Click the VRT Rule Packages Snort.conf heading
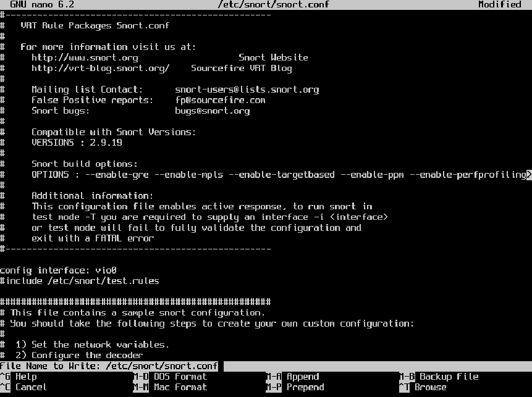The height and width of the screenshot is (397, 532). [95, 26]
